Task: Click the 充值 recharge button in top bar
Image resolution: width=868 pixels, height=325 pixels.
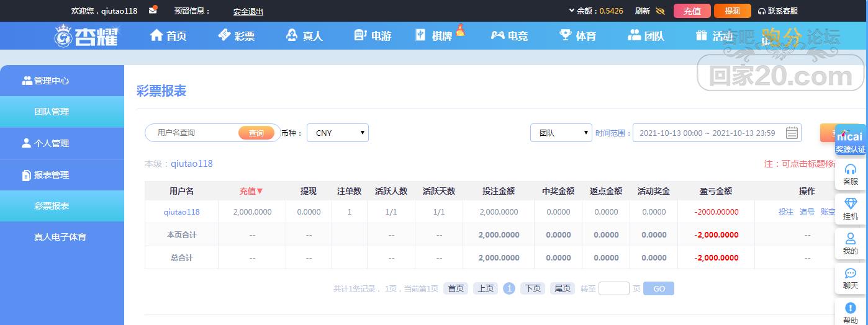Action: click(692, 11)
